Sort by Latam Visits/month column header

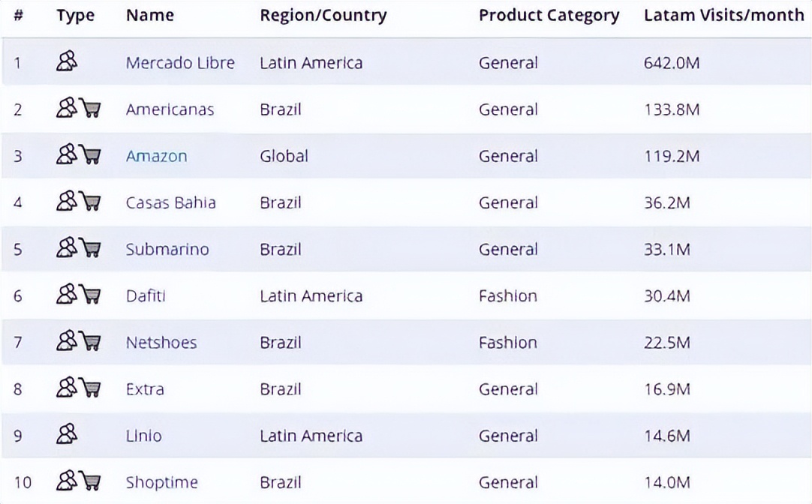tap(723, 16)
